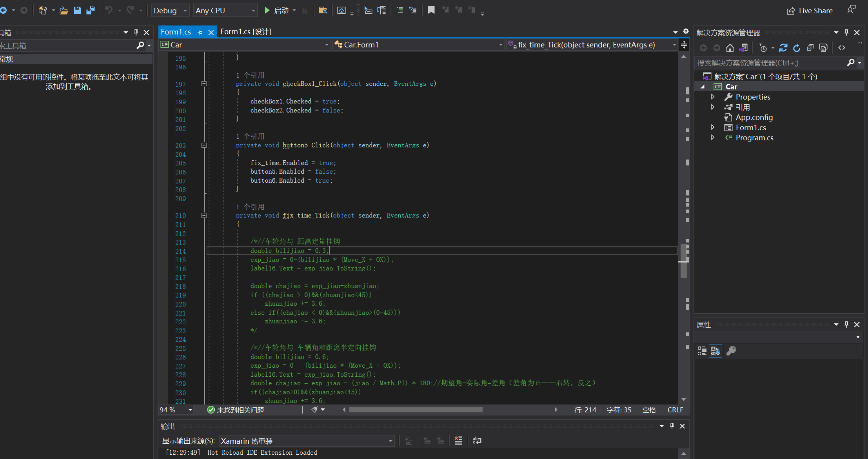Viewport: 868px width, 459px height.
Task: Collapse the fix_time_Tick method outline
Action: pos(204,215)
